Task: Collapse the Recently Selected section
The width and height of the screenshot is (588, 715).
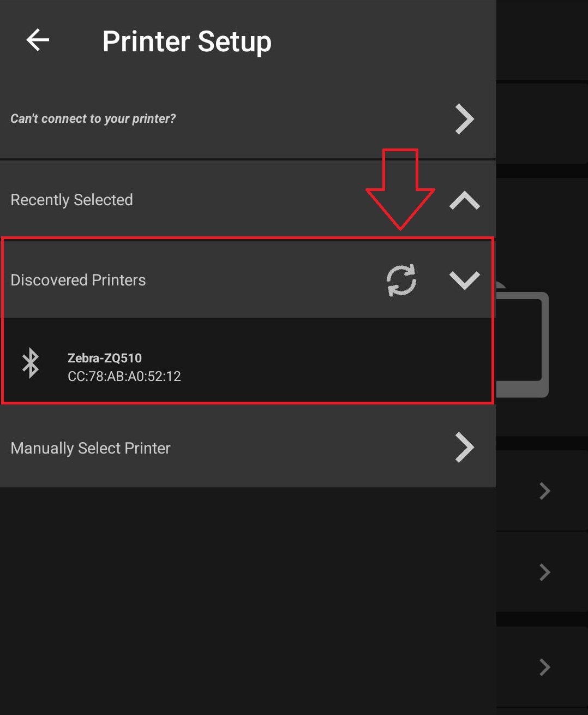Action: [464, 200]
